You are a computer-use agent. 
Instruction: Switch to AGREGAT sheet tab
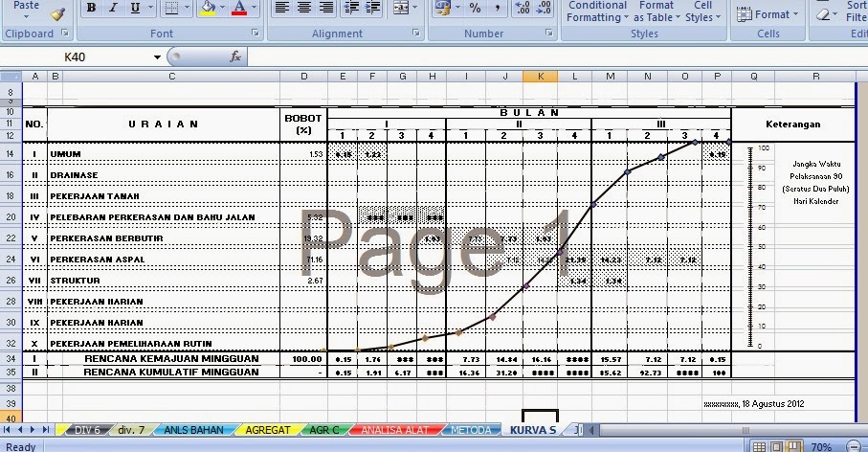coord(267,430)
